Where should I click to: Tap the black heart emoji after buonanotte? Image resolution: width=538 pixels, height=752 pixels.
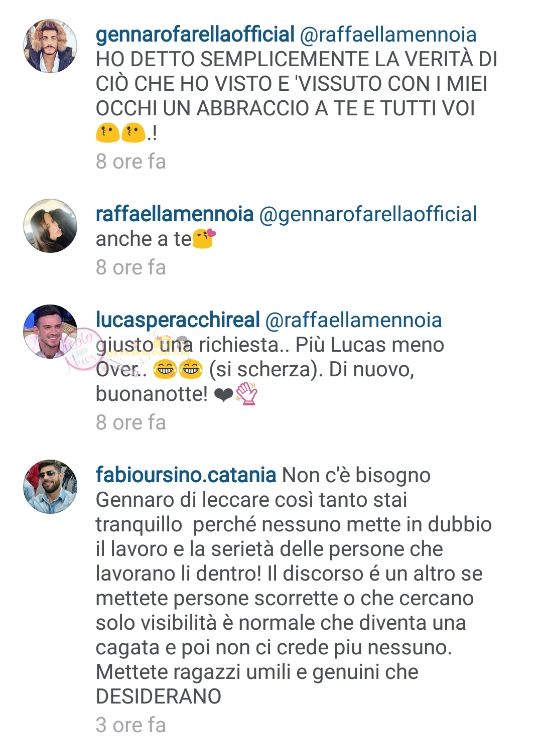(x=223, y=395)
